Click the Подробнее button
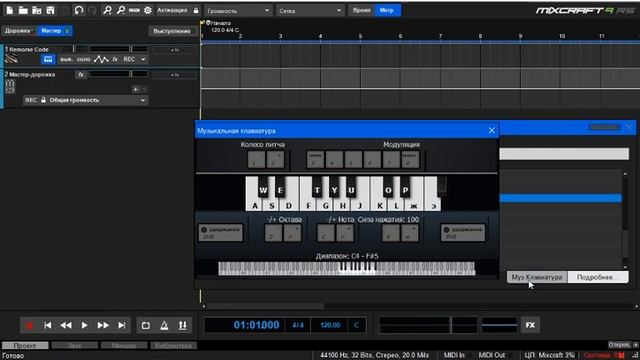 tap(597, 277)
